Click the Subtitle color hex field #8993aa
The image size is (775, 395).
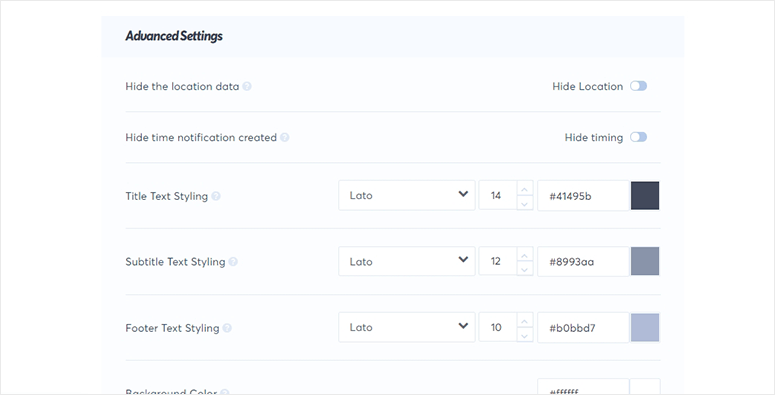pyautogui.click(x=583, y=262)
